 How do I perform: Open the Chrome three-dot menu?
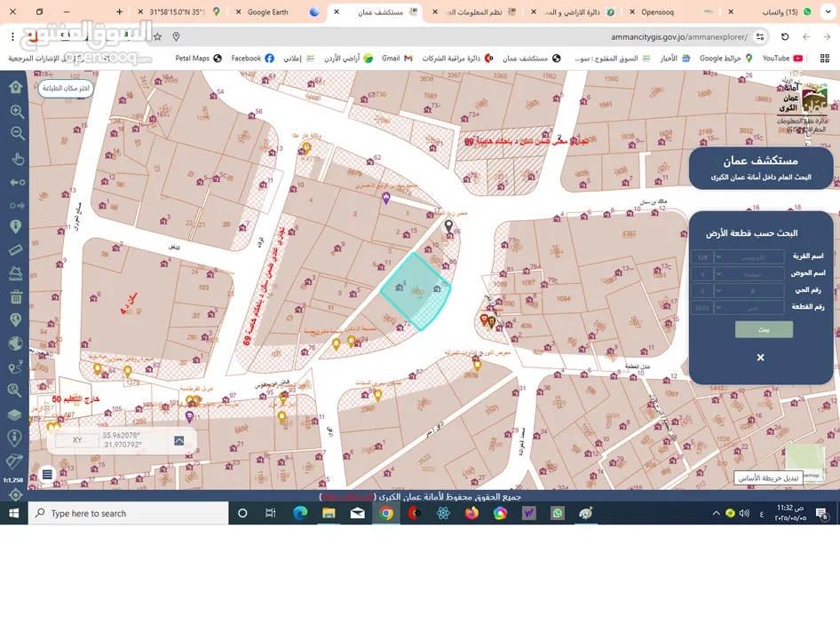point(12,37)
